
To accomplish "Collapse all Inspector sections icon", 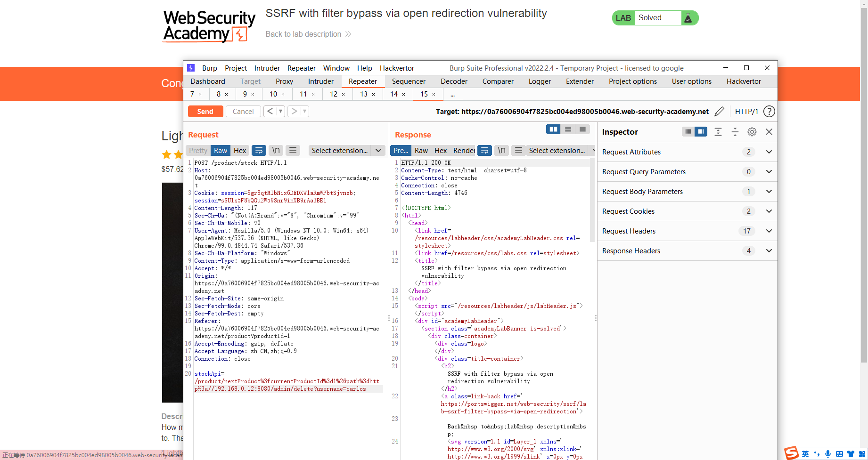I will pyautogui.click(x=735, y=132).
